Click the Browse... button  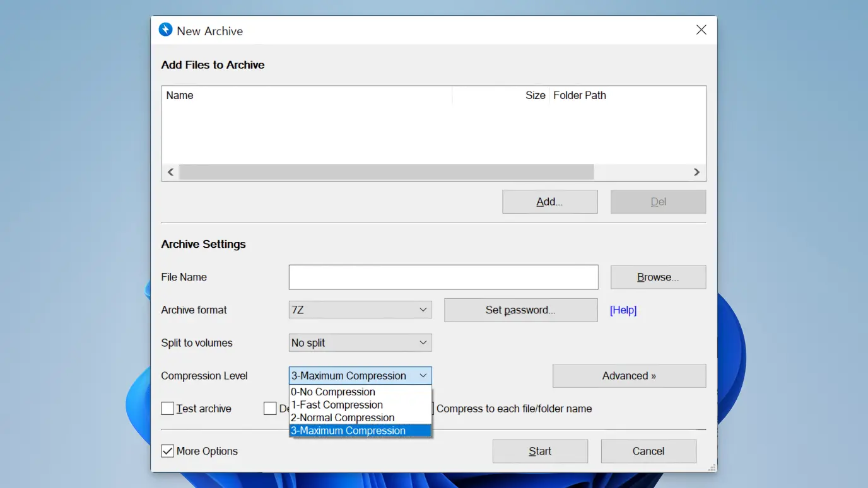(658, 277)
